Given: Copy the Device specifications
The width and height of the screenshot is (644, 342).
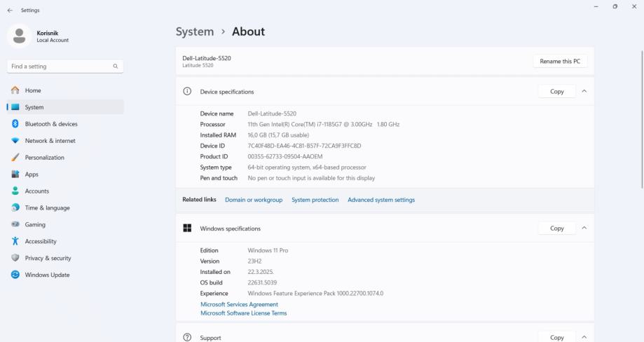Looking at the screenshot, I should [x=556, y=92].
